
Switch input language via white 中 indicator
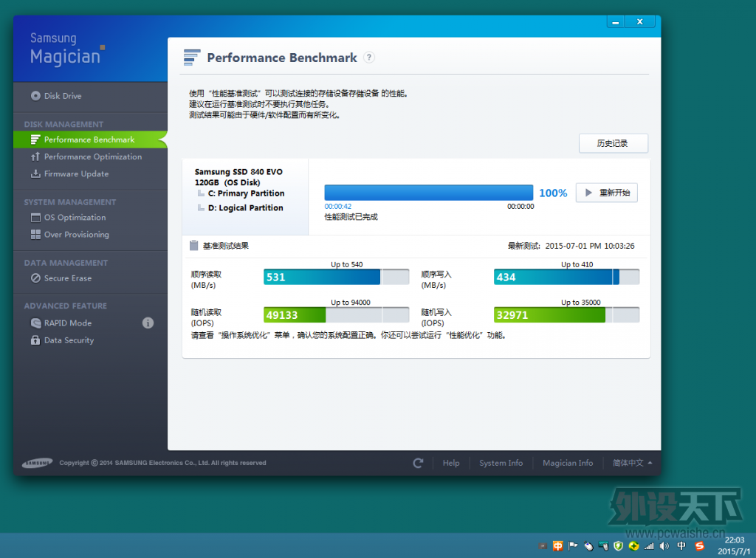[x=681, y=546]
